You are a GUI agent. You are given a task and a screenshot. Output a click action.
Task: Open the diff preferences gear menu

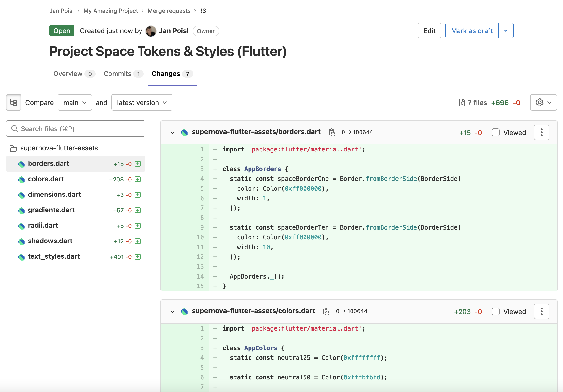pyautogui.click(x=543, y=102)
